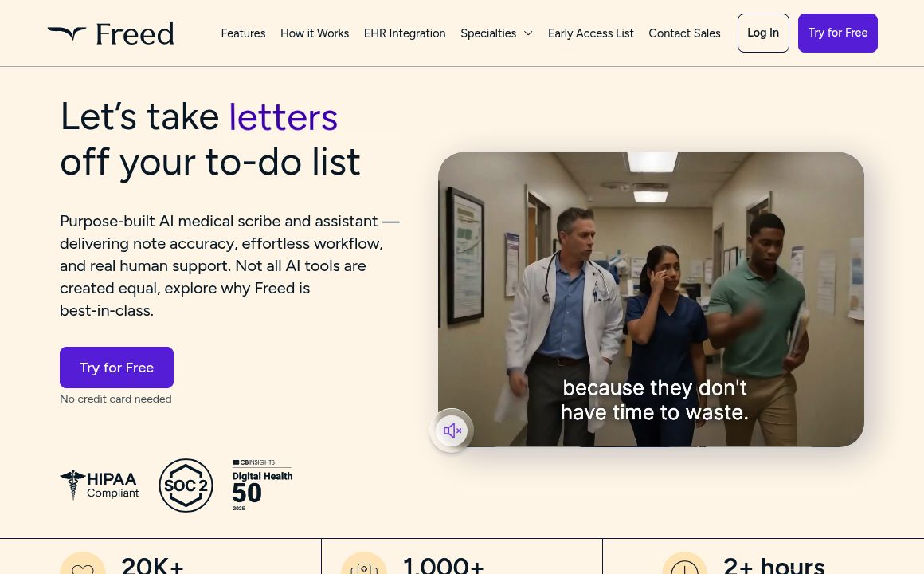
Task: Expand the Specialties dropdown chevron
Action: click(528, 33)
